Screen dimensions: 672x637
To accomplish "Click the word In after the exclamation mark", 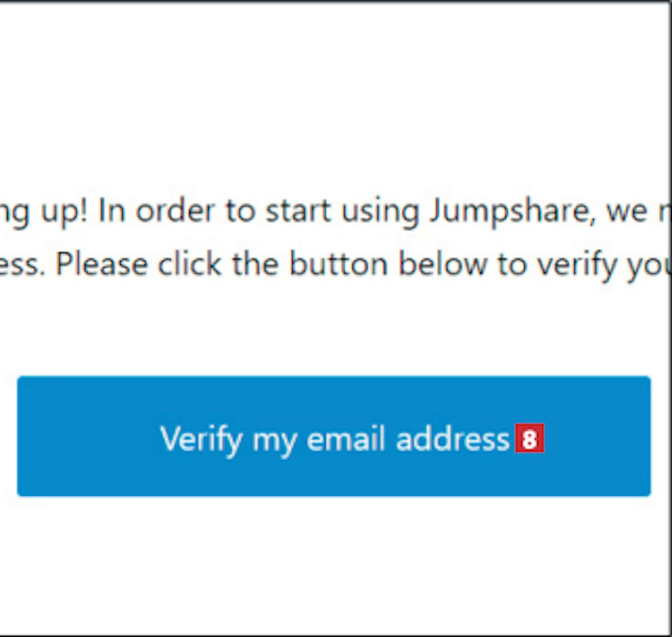I will [x=111, y=211].
